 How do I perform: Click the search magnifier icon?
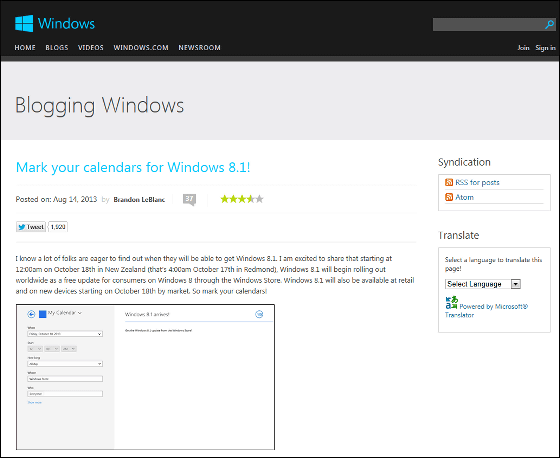[x=549, y=24]
